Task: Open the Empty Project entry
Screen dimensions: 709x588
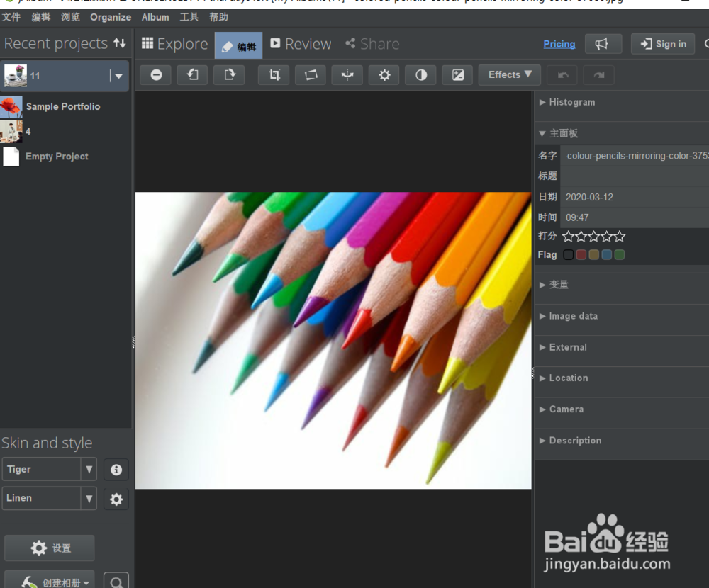Action: (x=57, y=157)
